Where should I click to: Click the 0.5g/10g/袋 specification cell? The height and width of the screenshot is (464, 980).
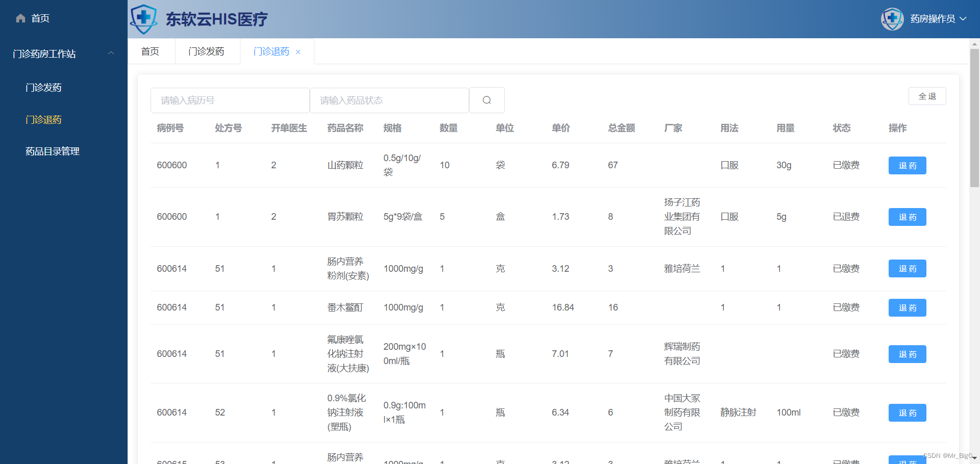(402, 165)
